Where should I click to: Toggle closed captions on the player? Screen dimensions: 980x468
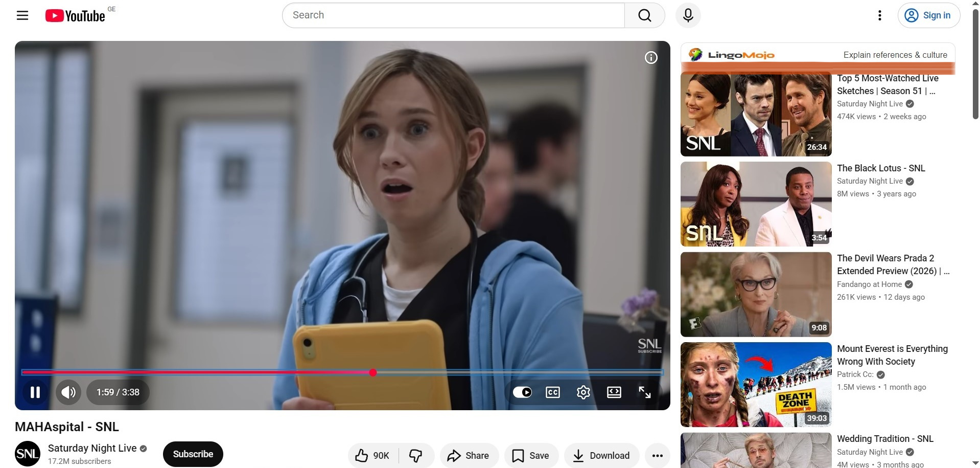click(553, 392)
